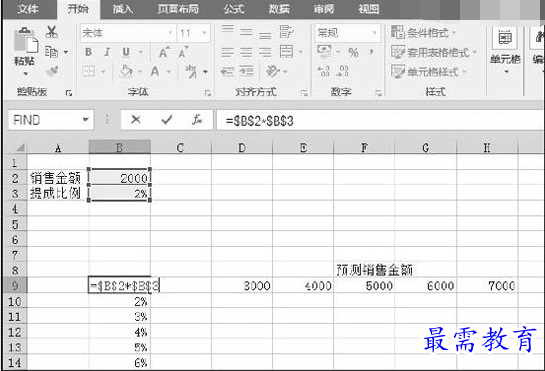Image resolution: width=545 pixels, height=371 pixels.
Task: Click inside the formula bar
Action: click(x=380, y=121)
